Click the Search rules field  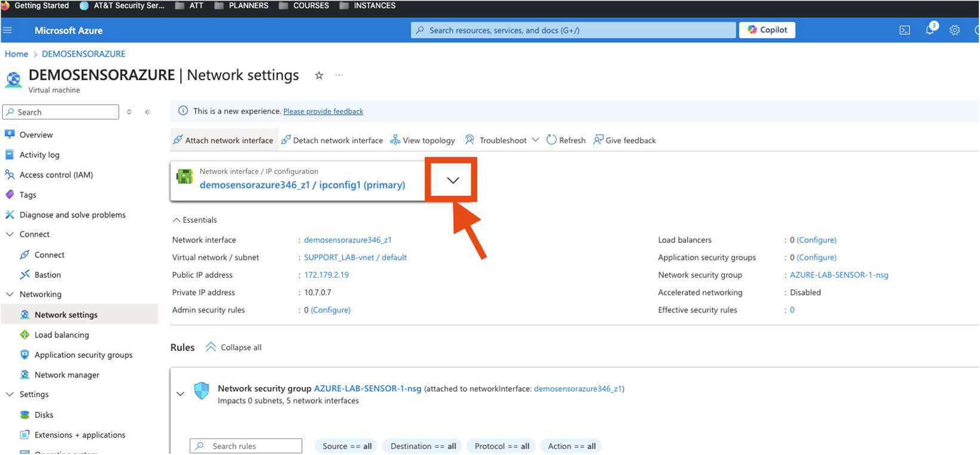coord(246,446)
